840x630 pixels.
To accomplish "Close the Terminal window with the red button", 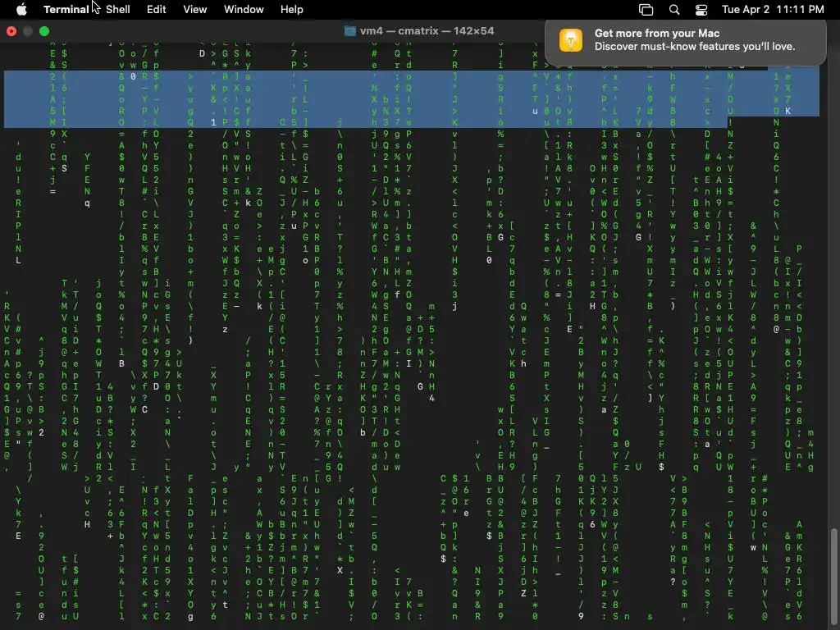I will pyautogui.click(x=11, y=31).
